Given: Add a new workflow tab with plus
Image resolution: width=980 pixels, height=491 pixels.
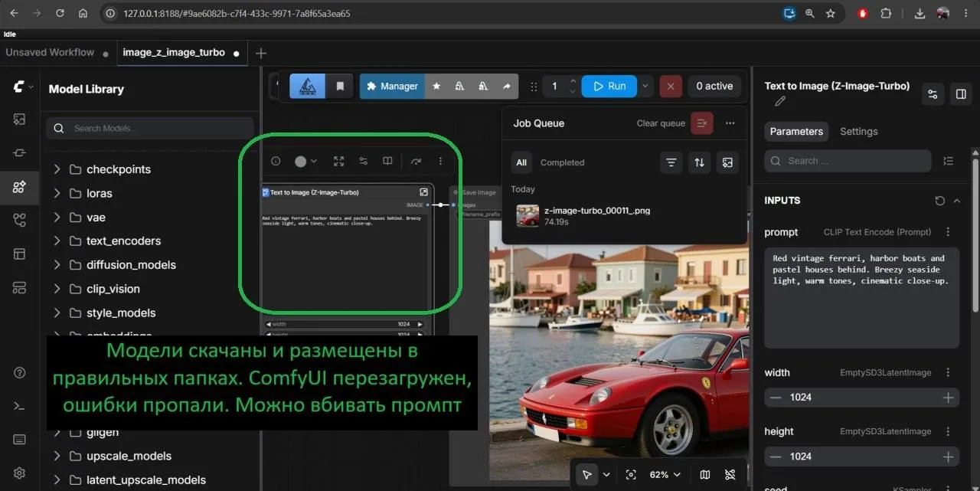Looking at the screenshot, I should (260, 53).
